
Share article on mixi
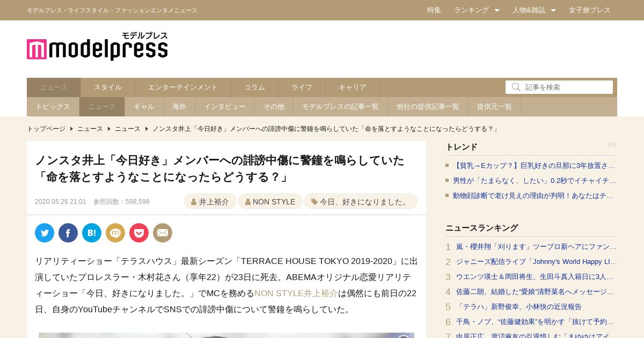115,233
